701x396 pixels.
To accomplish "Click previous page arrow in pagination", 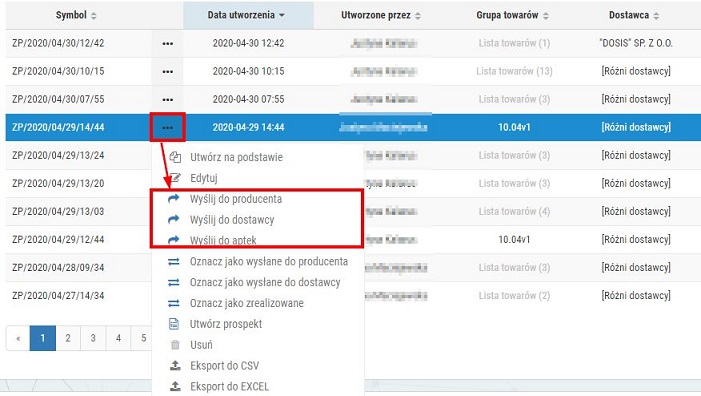I will tap(18, 338).
